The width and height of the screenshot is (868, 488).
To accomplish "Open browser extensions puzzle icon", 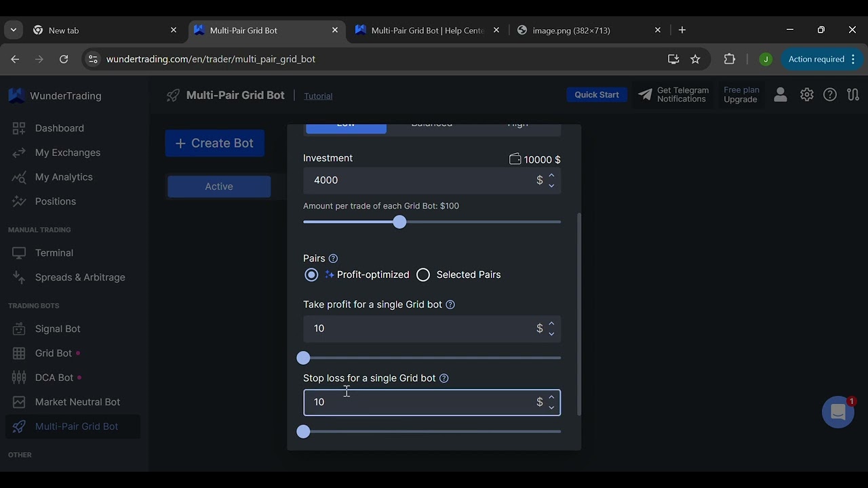I will (730, 59).
